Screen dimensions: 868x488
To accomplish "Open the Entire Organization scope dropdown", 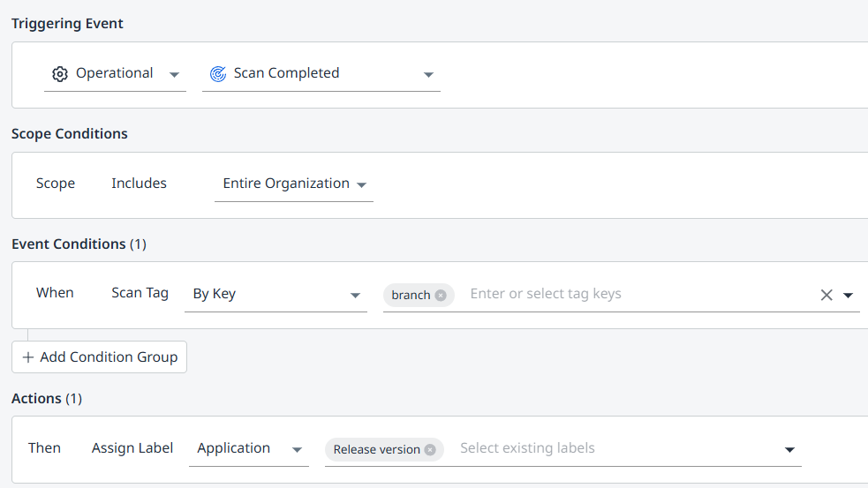I will (361, 184).
